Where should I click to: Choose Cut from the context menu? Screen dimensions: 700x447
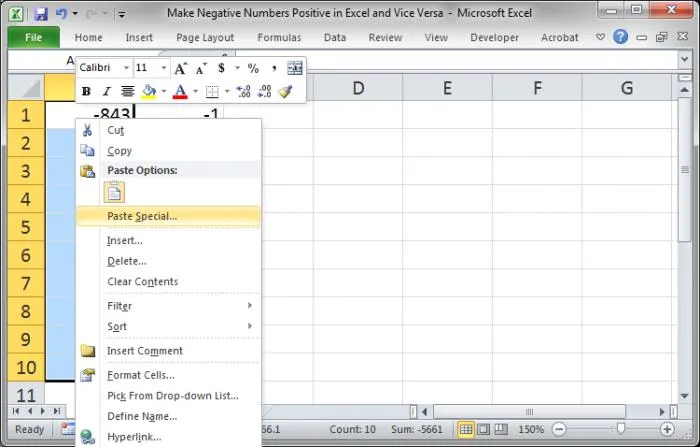169,130
